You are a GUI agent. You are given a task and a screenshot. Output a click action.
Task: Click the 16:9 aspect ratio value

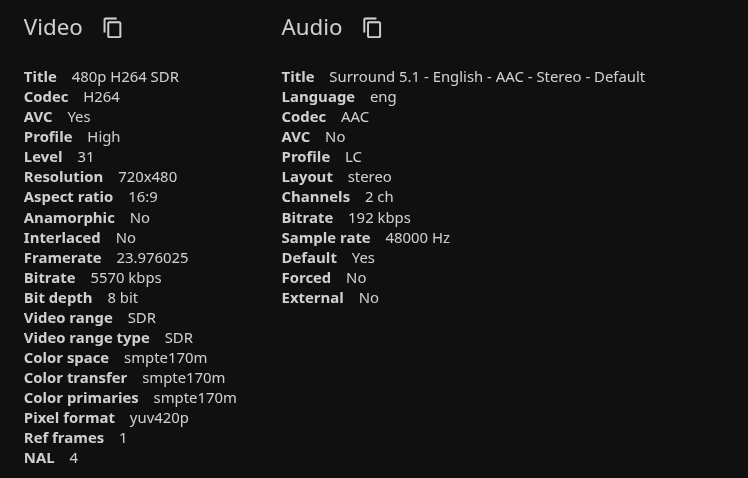click(142, 197)
